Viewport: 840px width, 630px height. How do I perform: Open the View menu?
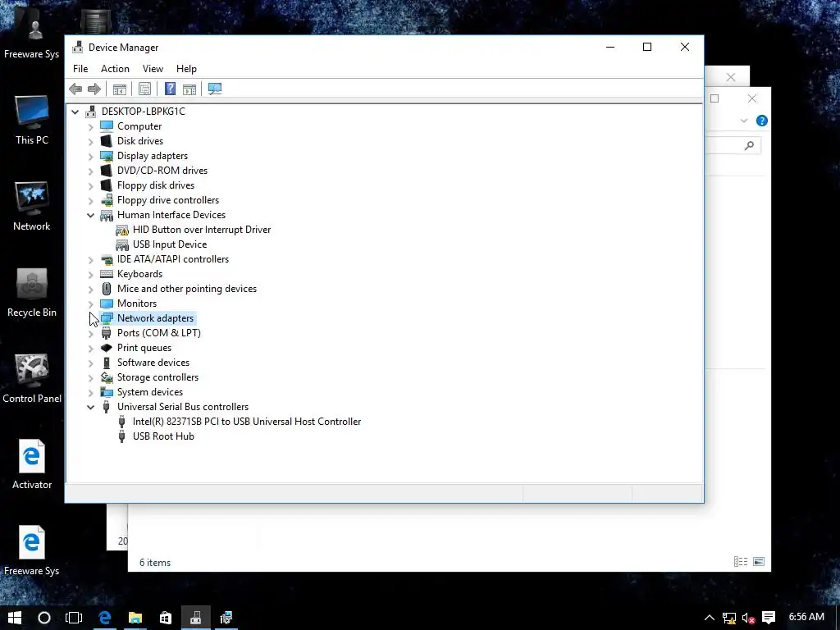tap(153, 69)
